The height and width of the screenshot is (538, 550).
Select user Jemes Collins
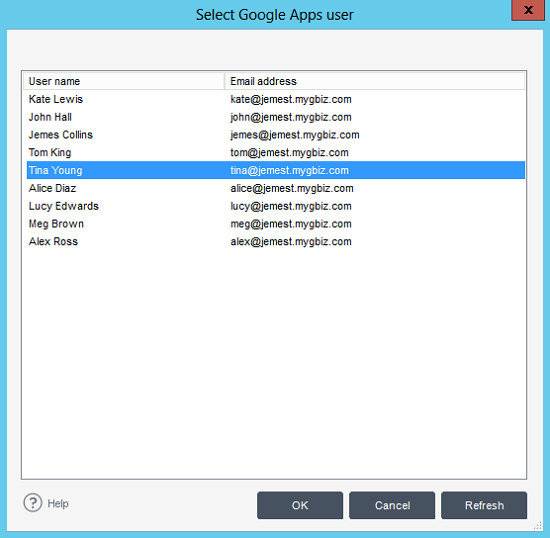pyautogui.click(x=61, y=135)
